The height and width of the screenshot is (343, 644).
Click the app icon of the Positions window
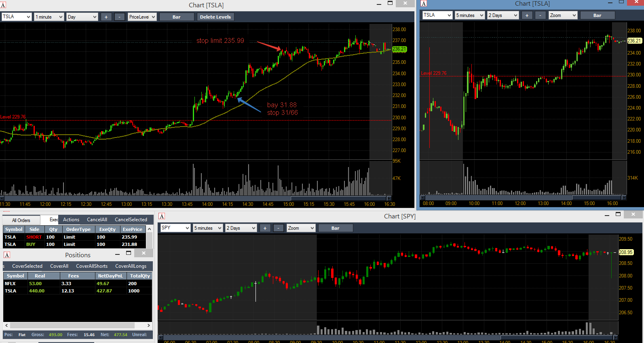pos(7,255)
